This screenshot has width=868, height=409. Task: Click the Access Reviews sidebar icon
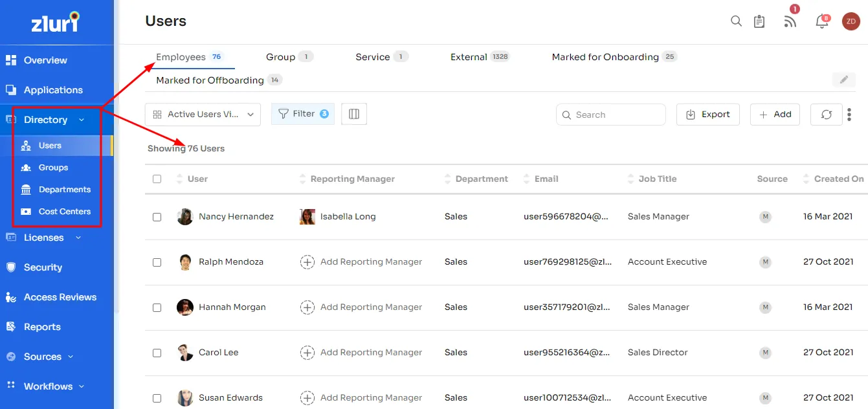[11, 297]
